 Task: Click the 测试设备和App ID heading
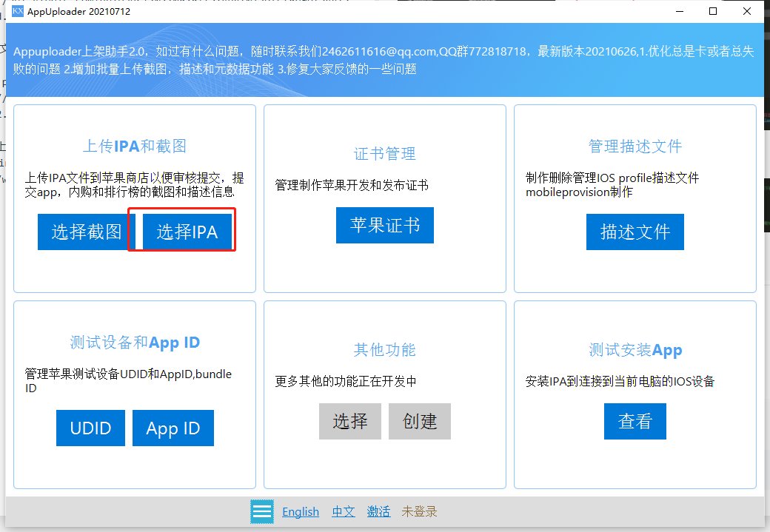click(x=135, y=342)
